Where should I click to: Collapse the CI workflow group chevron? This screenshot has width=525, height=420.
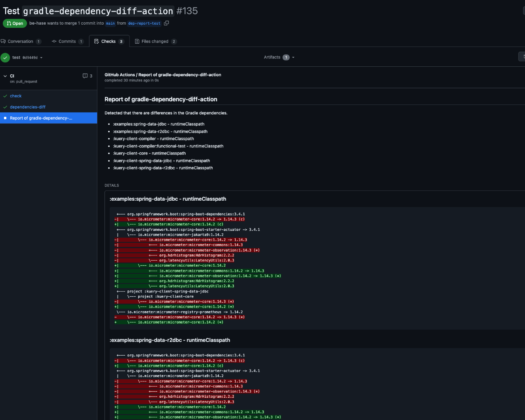pyautogui.click(x=5, y=76)
